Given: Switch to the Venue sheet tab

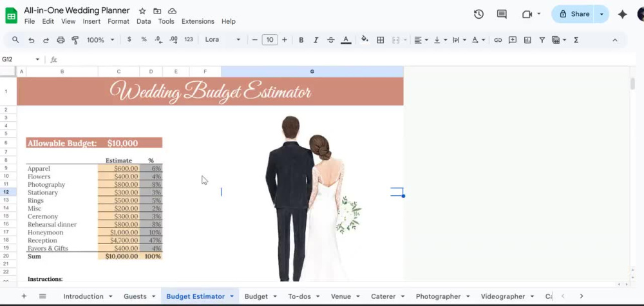Looking at the screenshot, I should coord(341,296).
